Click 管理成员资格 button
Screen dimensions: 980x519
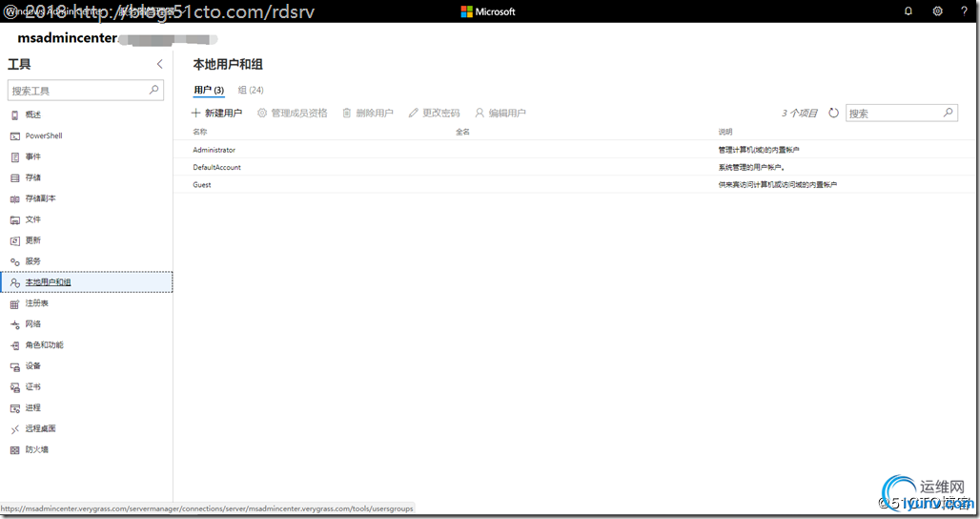[x=293, y=114]
